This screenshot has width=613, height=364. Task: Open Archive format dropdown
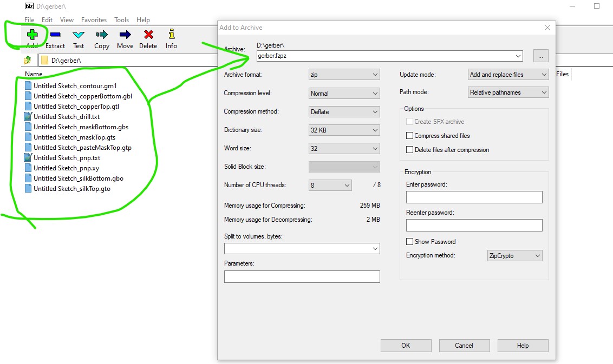click(x=344, y=75)
